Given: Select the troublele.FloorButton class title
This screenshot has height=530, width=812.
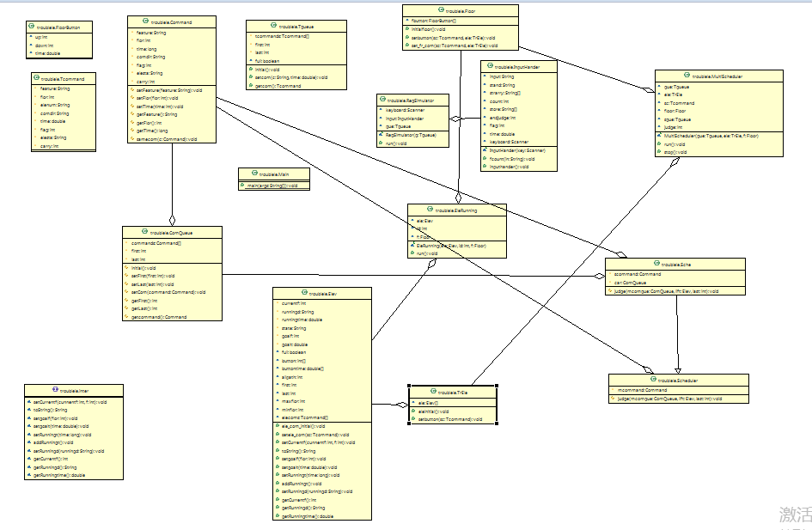Looking at the screenshot, I should coord(58,27).
